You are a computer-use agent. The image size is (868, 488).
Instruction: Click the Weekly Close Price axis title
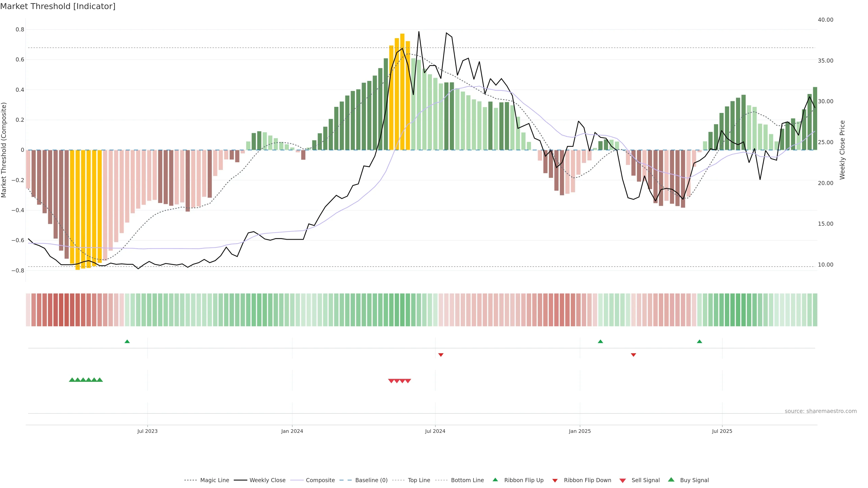pyautogui.click(x=842, y=150)
